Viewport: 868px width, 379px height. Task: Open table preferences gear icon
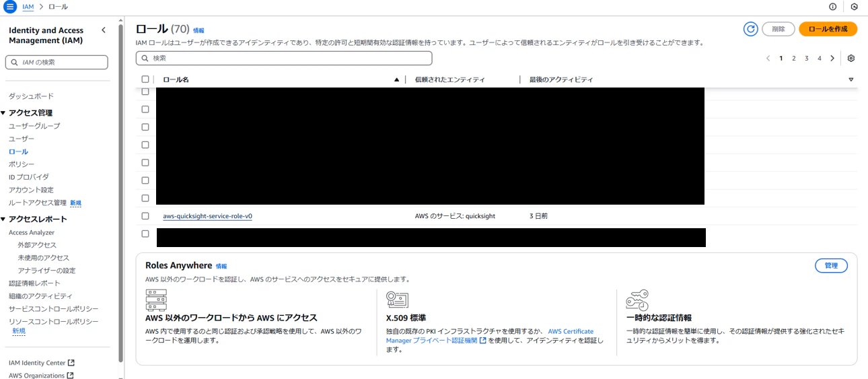(x=851, y=59)
